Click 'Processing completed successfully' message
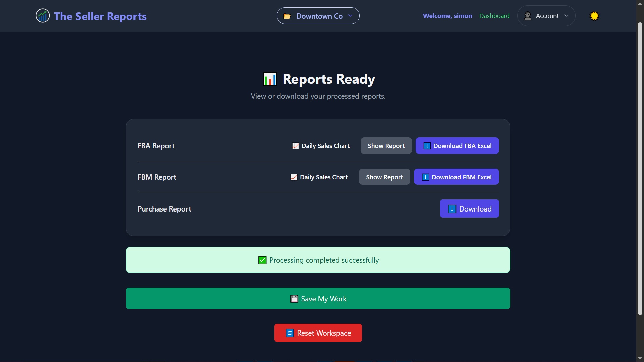 pyautogui.click(x=318, y=260)
